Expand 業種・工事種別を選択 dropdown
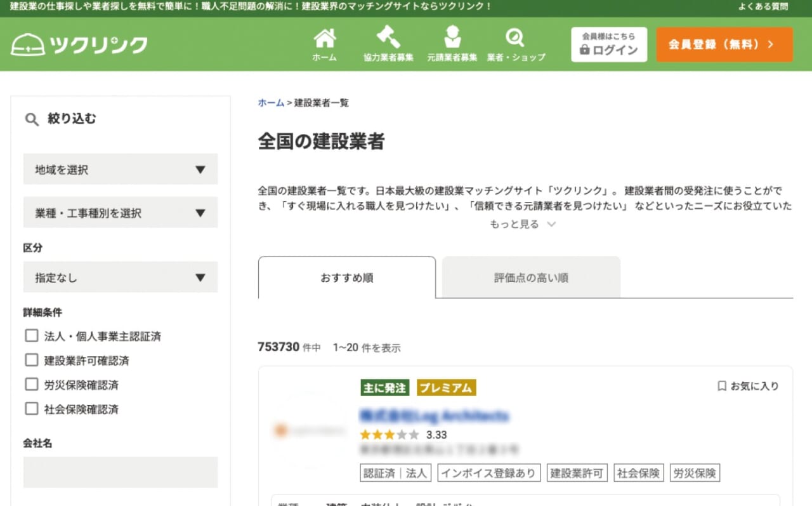This screenshot has height=506, width=812. click(x=120, y=213)
